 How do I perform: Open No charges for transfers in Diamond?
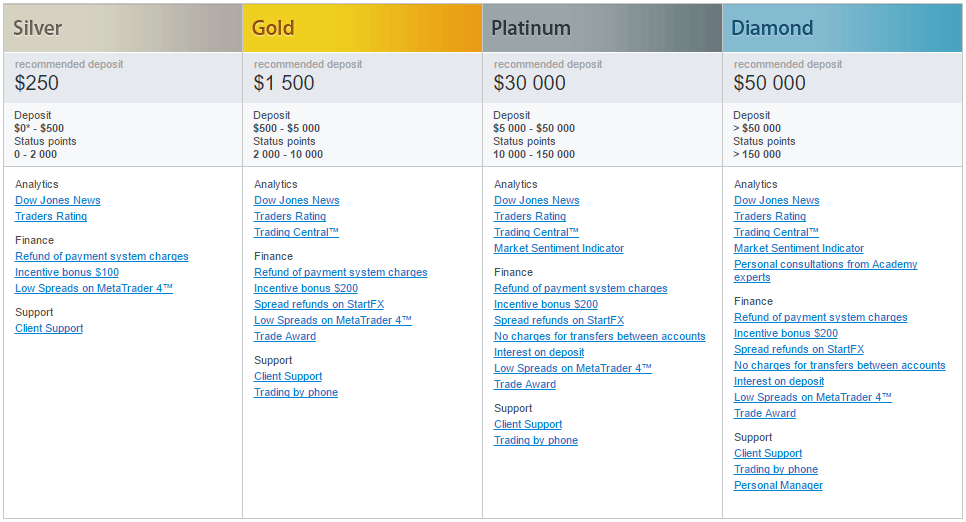pyautogui.click(x=840, y=365)
